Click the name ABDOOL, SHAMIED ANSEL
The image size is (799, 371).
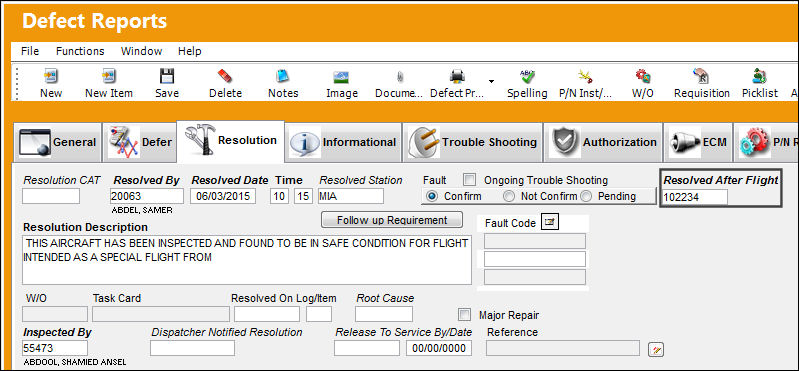[75, 362]
